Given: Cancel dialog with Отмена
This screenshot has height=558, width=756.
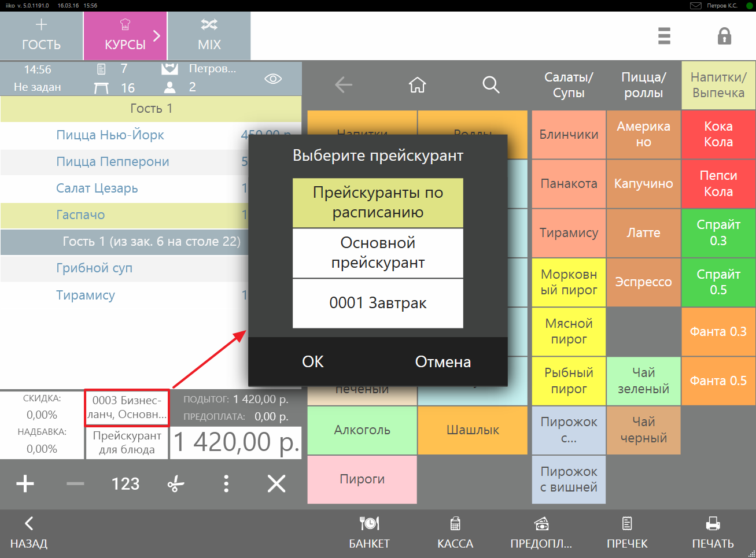Looking at the screenshot, I should (443, 361).
